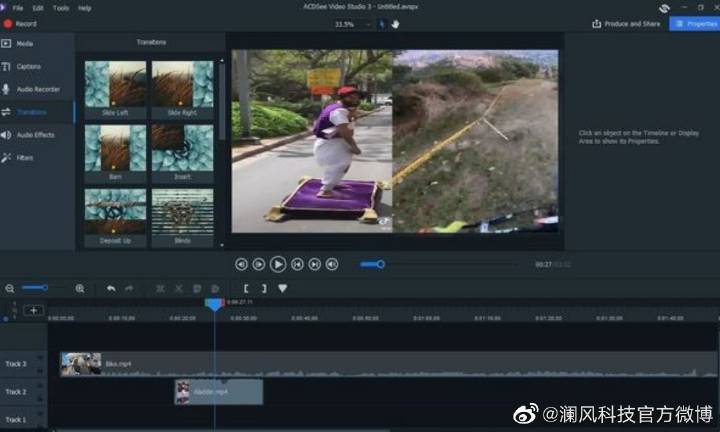Set the selection start bracket marker
Image resolution: width=720 pixels, height=432 pixels.
pyautogui.click(x=246, y=288)
